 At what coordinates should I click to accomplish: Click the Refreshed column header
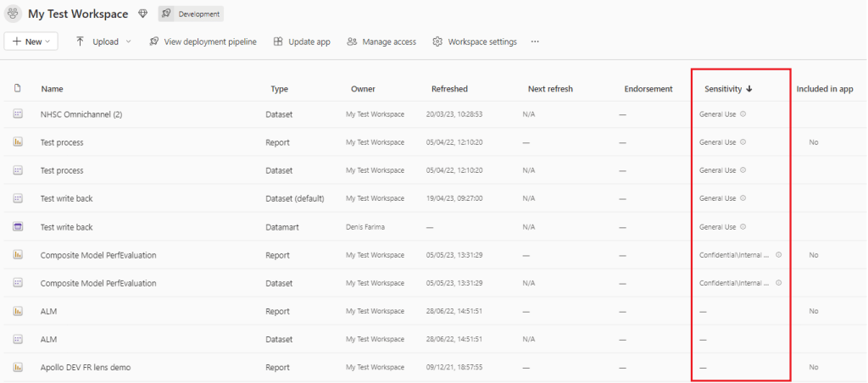click(449, 89)
